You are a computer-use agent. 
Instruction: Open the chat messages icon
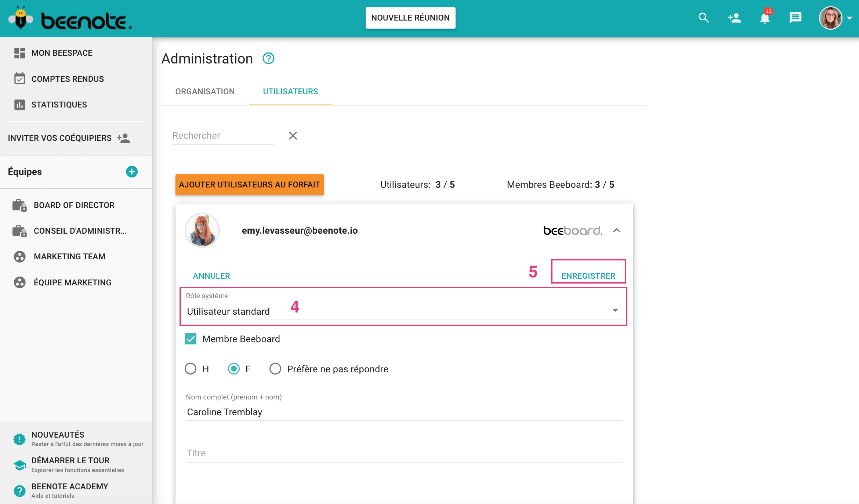point(795,18)
